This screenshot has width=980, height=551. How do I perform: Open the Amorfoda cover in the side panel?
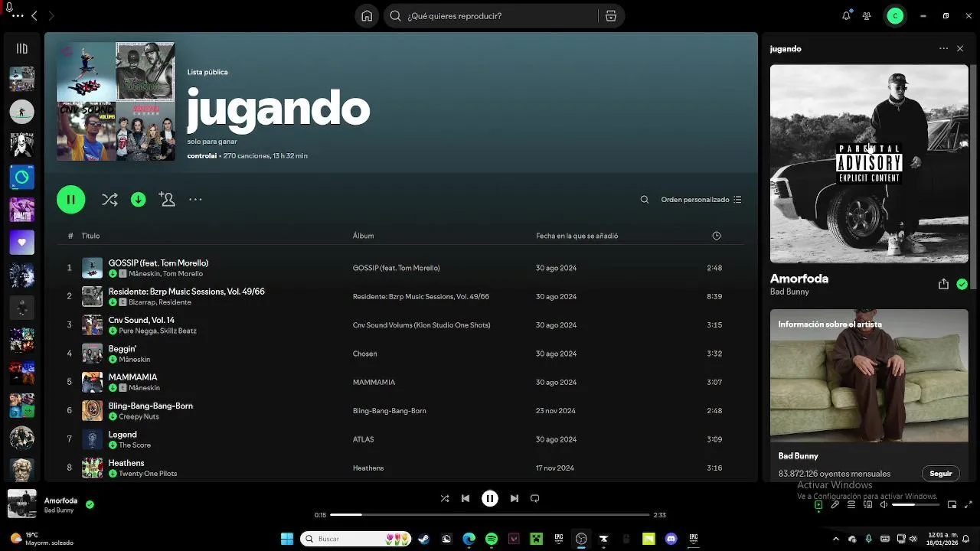pyautogui.click(x=869, y=164)
